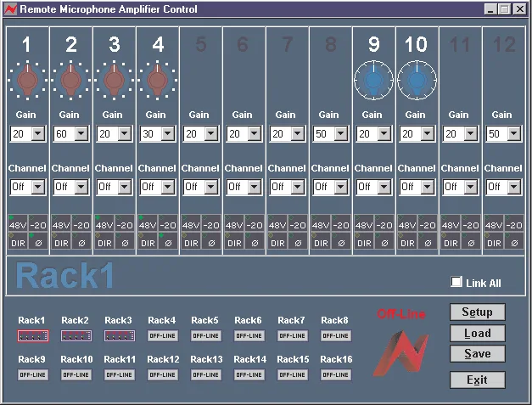Click the channel 3 red gain knob
This screenshot has width=532, height=405.
click(114, 81)
